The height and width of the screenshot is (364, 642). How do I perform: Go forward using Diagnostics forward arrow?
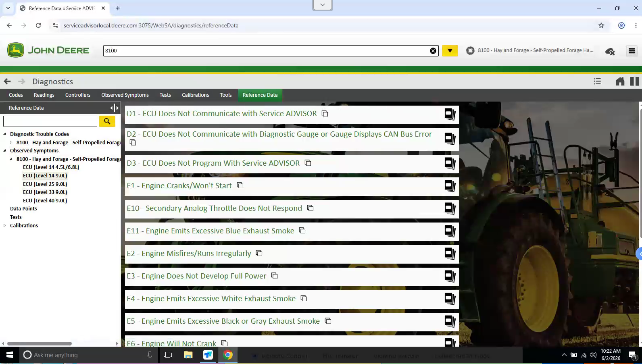[x=22, y=81]
